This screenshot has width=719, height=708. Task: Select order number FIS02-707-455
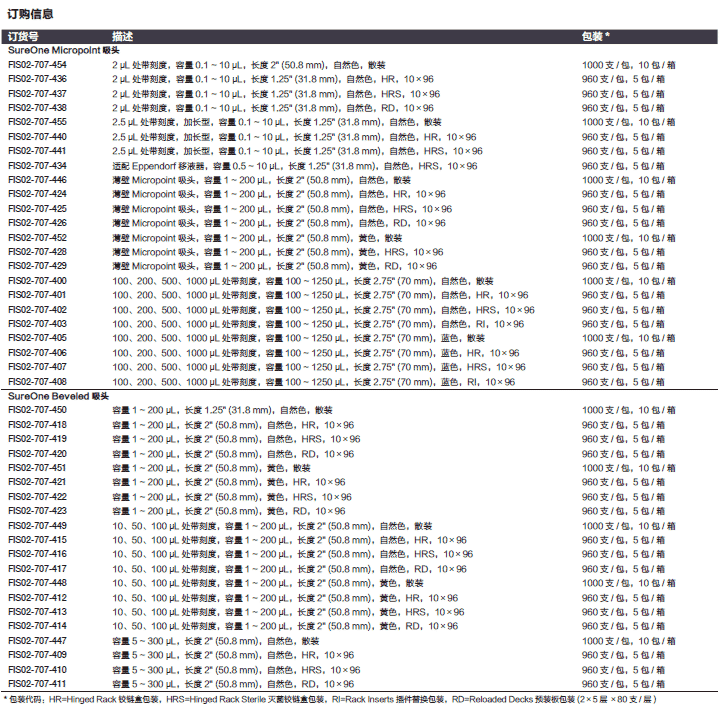click(37, 122)
